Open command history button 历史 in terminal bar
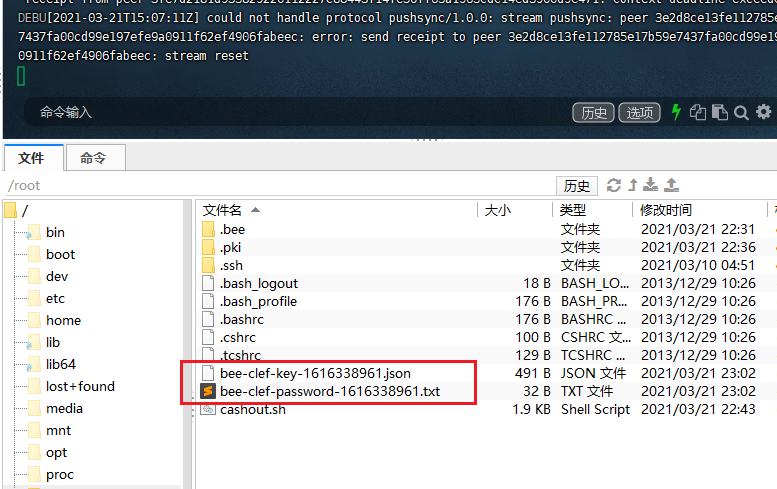This screenshot has height=489, width=777. (x=594, y=113)
